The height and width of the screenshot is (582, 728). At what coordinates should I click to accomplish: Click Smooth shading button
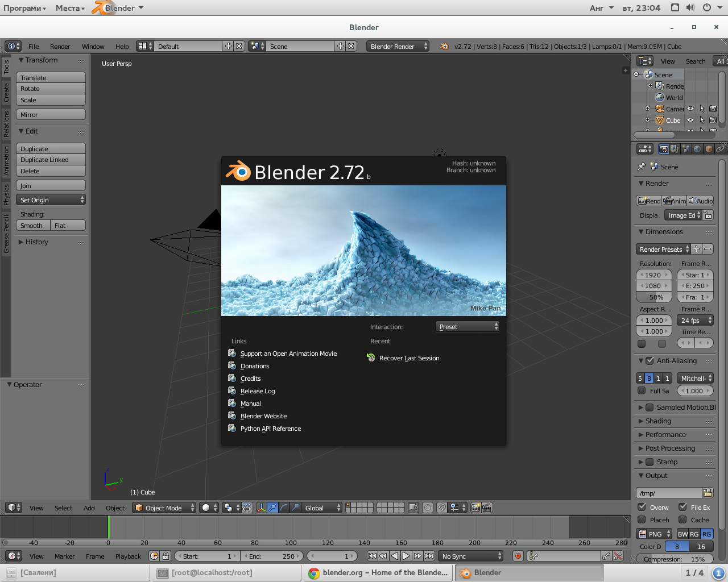33,225
